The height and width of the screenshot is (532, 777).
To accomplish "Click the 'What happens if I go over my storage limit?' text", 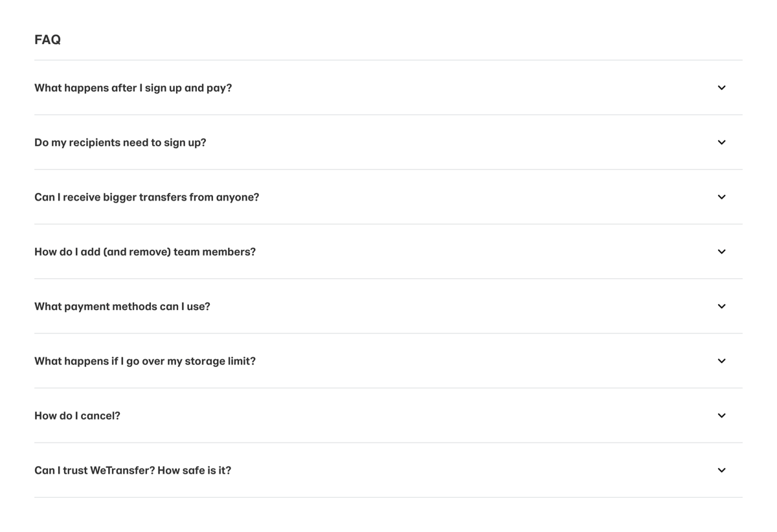I will (x=145, y=360).
